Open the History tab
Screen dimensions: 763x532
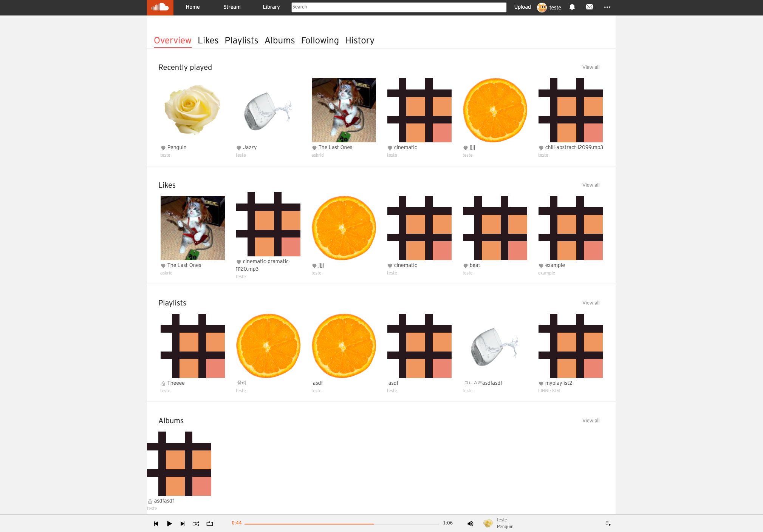(x=359, y=40)
